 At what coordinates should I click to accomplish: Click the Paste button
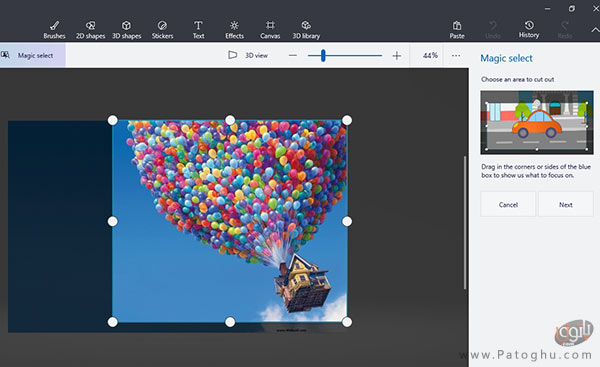(457, 30)
